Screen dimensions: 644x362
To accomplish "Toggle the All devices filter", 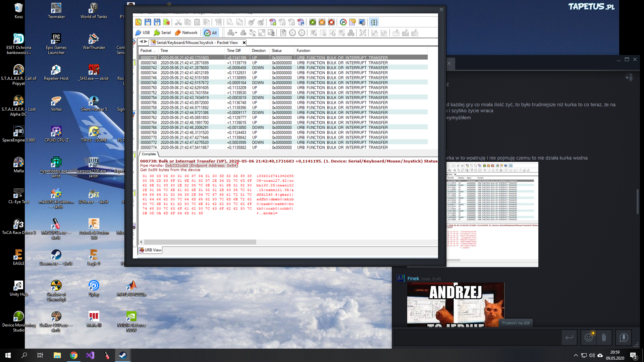I will click(211, 33).
